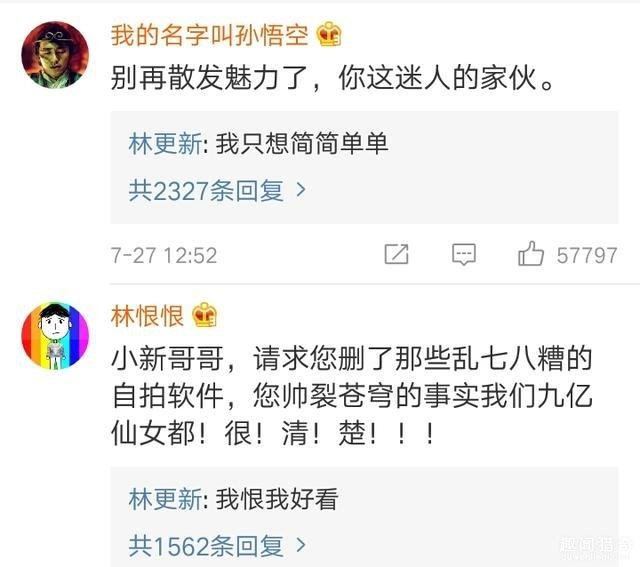Like the comment using the thumbs-up icon
Screen dimensions: 640x567
click(531, 253)
